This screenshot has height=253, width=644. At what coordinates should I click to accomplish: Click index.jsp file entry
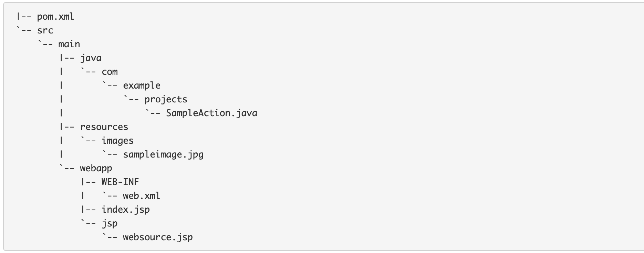pos(126,210)
